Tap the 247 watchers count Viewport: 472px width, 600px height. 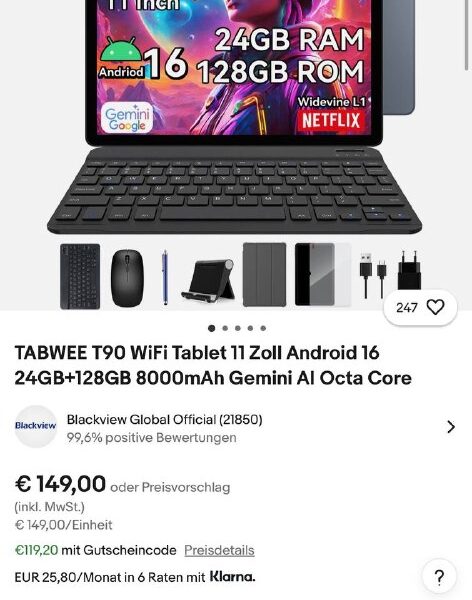(407, 308)
